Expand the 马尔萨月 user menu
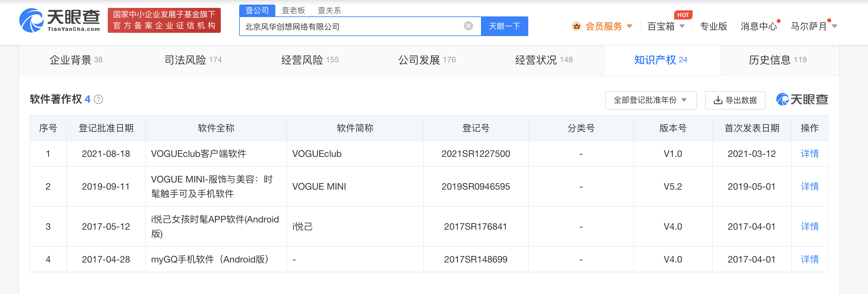This screenshot has height=294, width=868. pyautogui.click(x=814, y=26)
